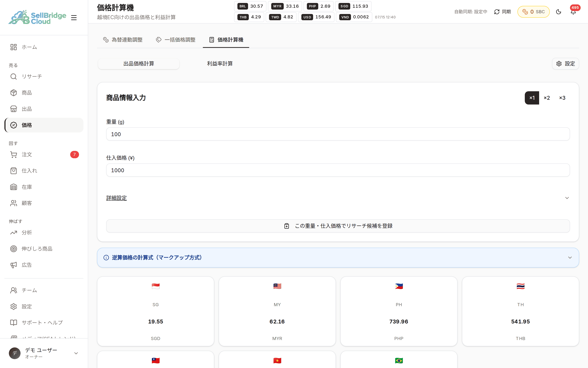This screenshot has height=368, width=588.
Task: Click the PH 739.96 PHP card
Action: point(399,311)
